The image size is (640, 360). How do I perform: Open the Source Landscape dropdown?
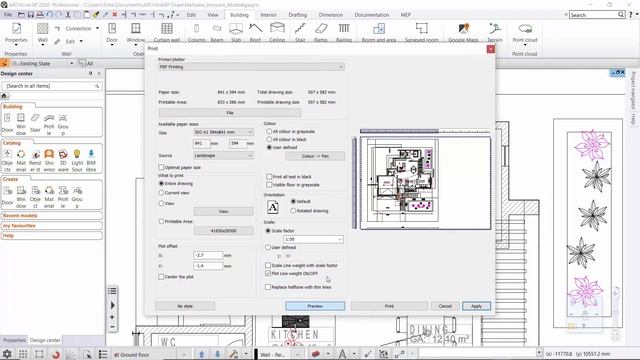click(223, 156)
